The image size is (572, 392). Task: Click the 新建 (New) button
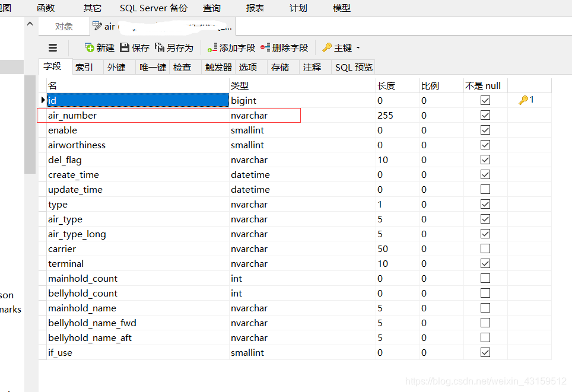(100, 48)
